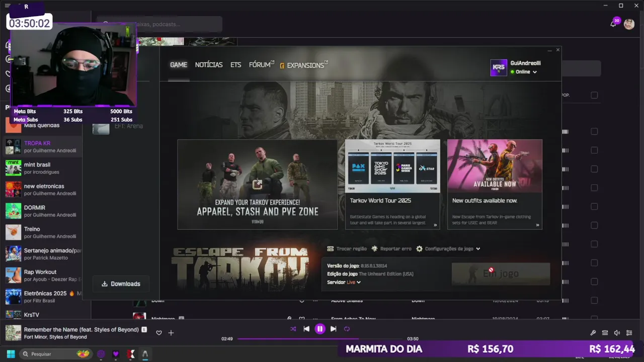
Task: Open the Tarkov World Tour 2025 news card
Action: point(392,185)
